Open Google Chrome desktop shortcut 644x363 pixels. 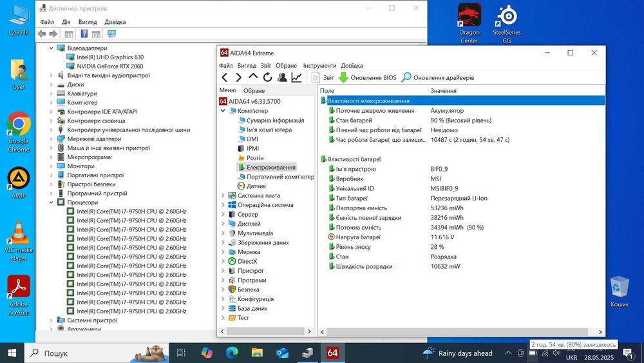(x=19, y=132)
